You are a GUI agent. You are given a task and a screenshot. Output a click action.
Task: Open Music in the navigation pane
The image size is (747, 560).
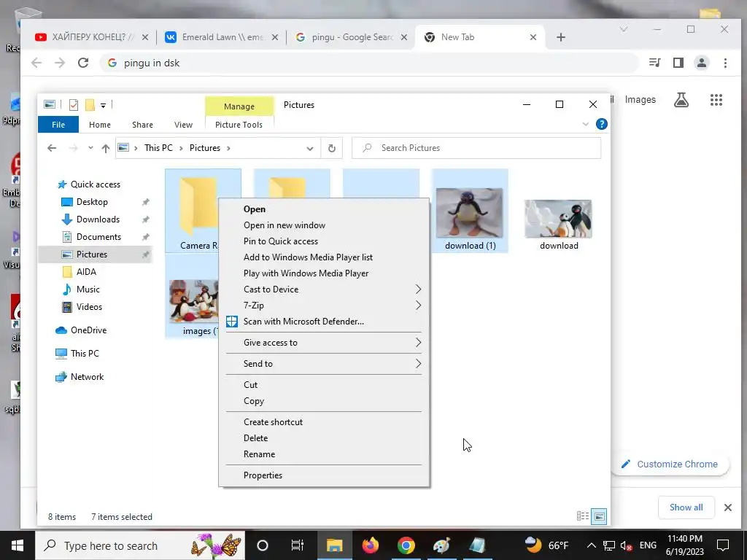tap(88, 289)
